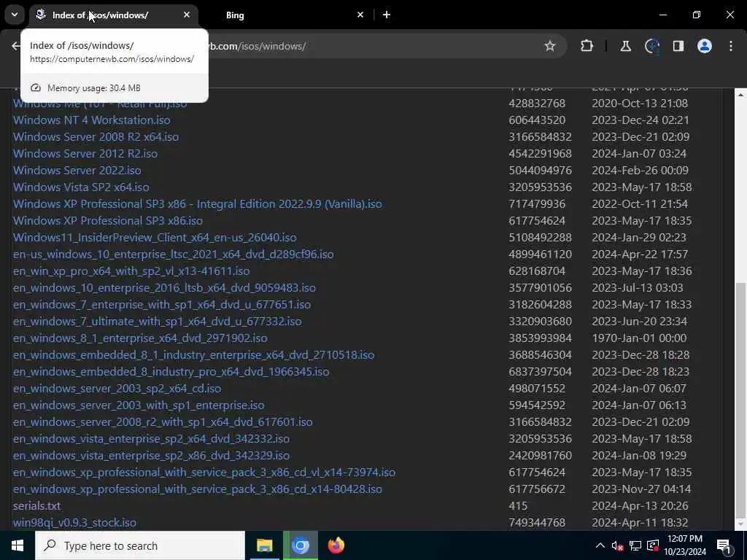Download Windows NT 4 Workstation.iso
This screenshot has width=747, height=560.
[x=91, y=120]
